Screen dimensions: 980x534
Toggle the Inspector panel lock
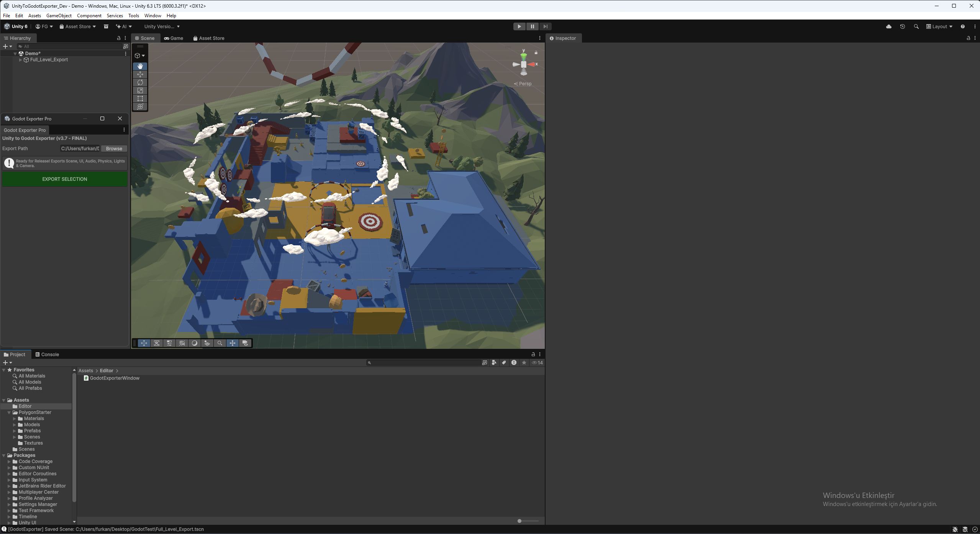[x=968, y=38]
